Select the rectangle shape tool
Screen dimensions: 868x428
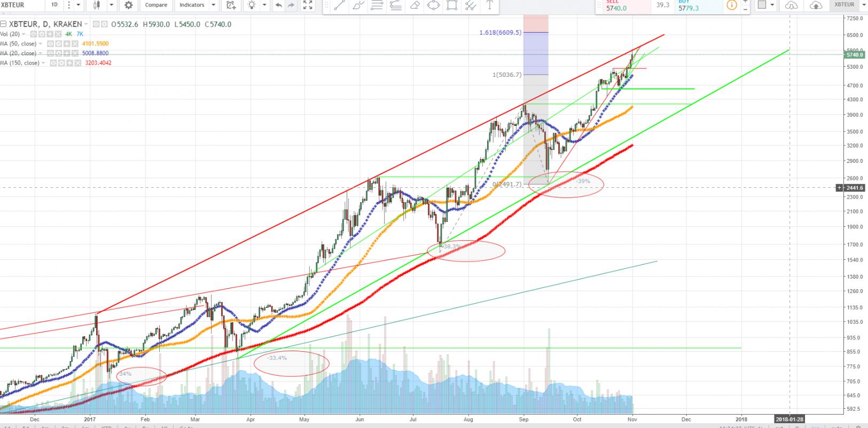[x=452, y=5]
